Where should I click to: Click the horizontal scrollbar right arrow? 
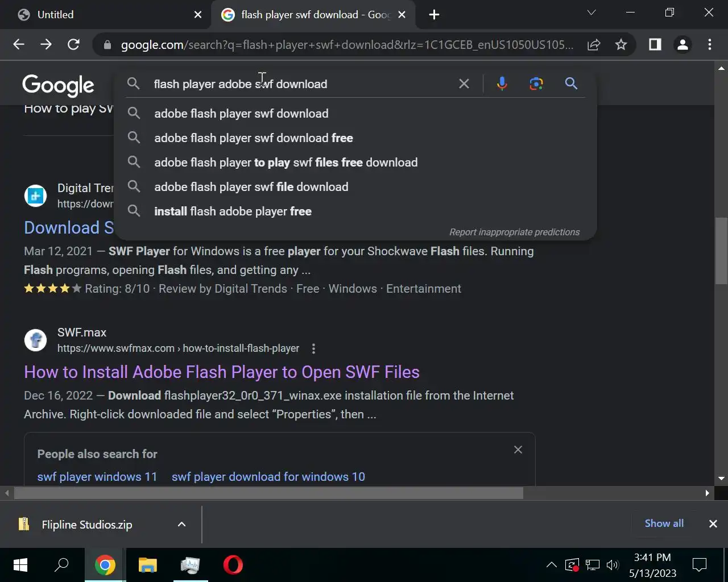(707, 493)
